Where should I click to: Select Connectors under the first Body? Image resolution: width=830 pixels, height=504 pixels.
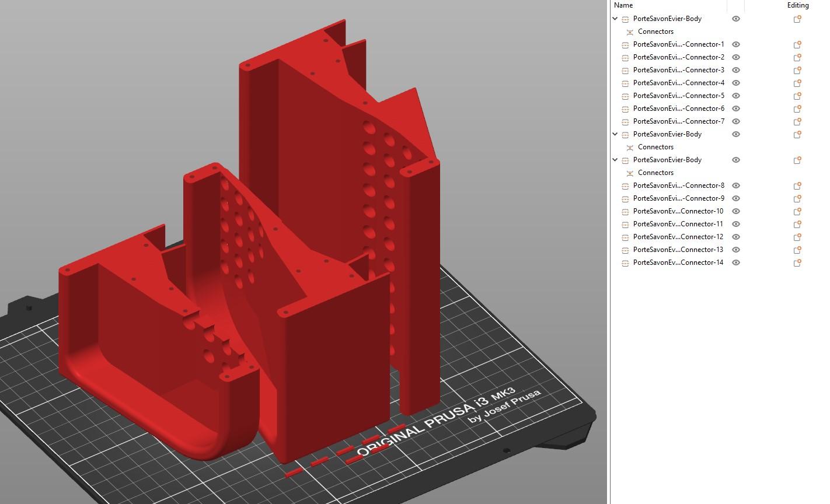pyautogui.click(x=655, y=32)
